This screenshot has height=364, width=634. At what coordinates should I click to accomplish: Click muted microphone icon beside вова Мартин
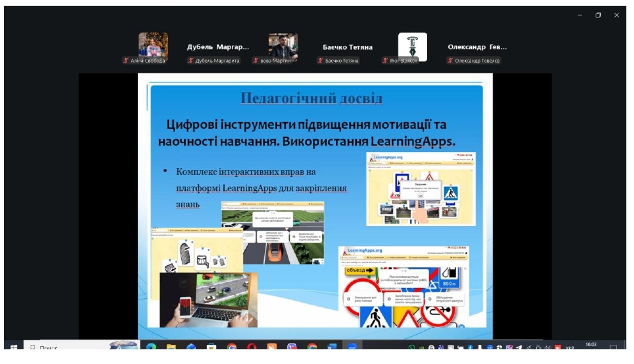pos(255,61)
